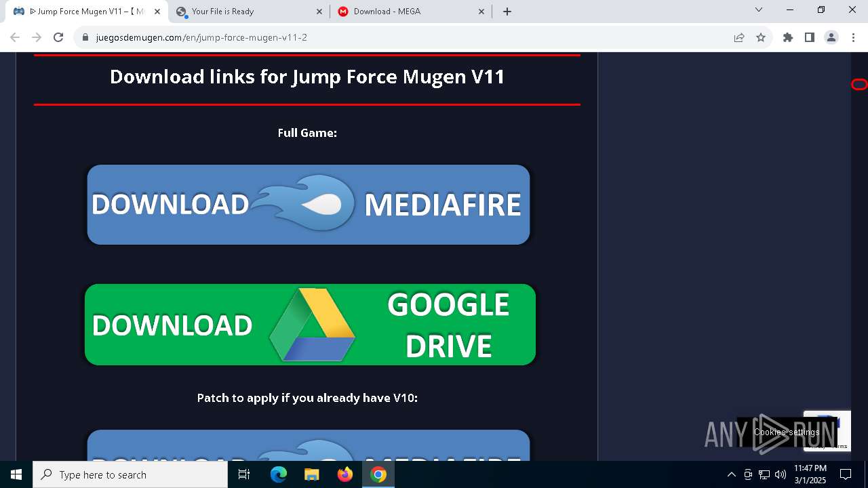
Task: Launch Microsoft Edge from taskbar
Action: (x=279, y=474)
